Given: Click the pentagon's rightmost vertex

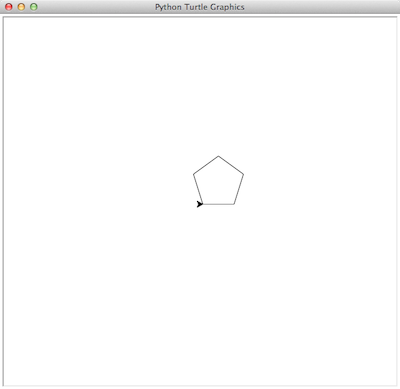Looking at the screenshot, I should point(244,174).
